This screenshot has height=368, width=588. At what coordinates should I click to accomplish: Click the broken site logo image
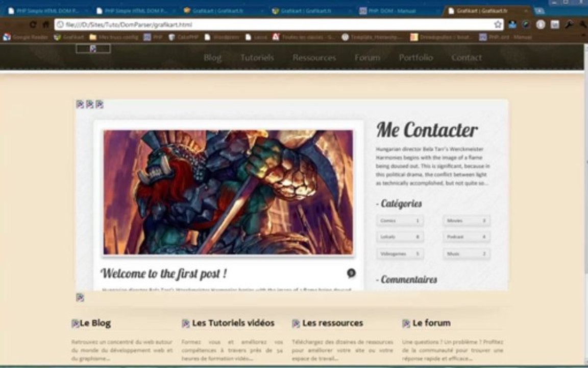[x=93, y=49]
